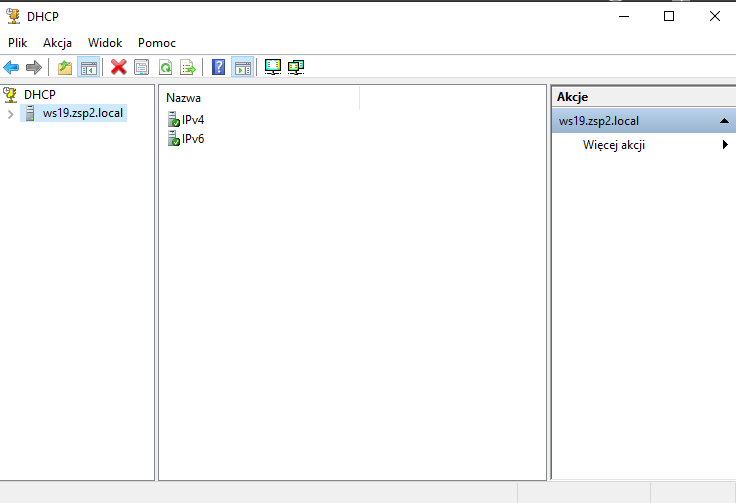Click the Up one level folder icon
Viewport: 736px width, 503px height.
pyautogui.click(x=65, y=67)
